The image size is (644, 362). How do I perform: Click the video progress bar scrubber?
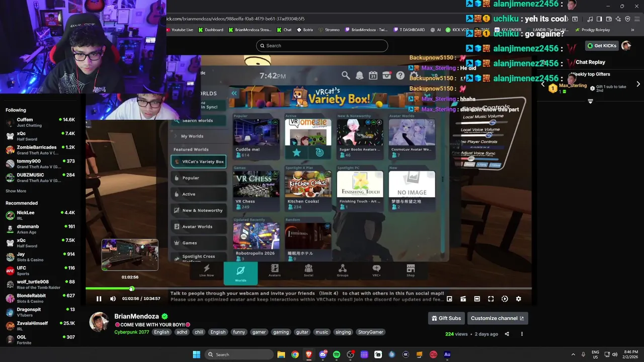[132, 289]
